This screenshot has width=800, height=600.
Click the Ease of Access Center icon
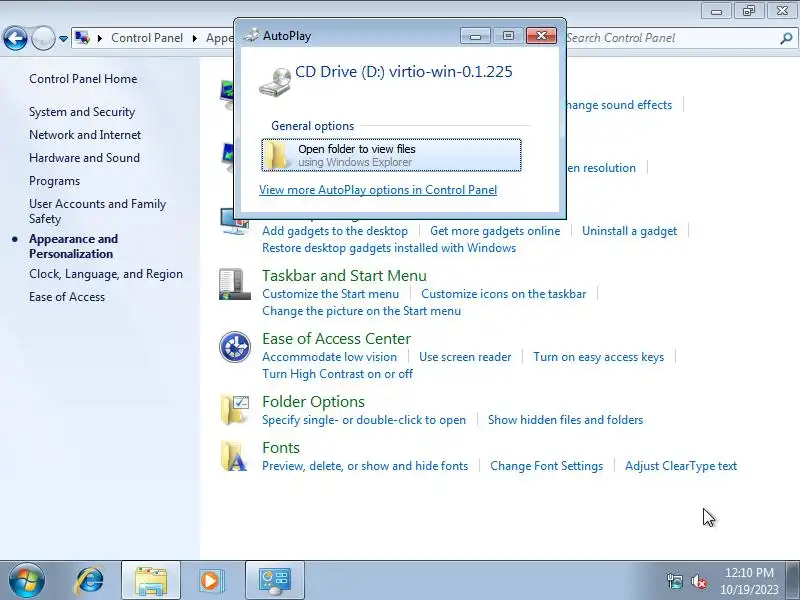pyautogui.click(x=235, y=347)
